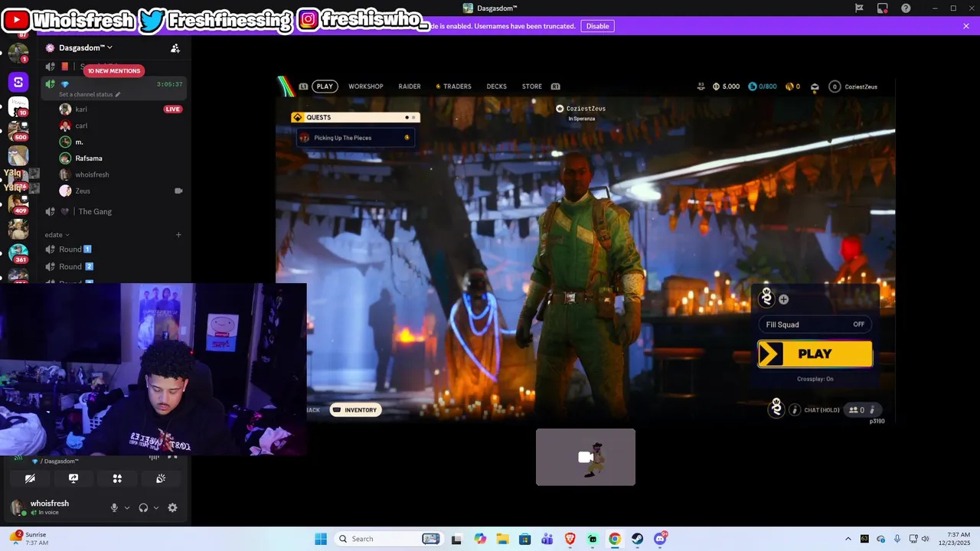Click the taskbar Search box
Screen dimensions: 980x551
pos(389,539)
